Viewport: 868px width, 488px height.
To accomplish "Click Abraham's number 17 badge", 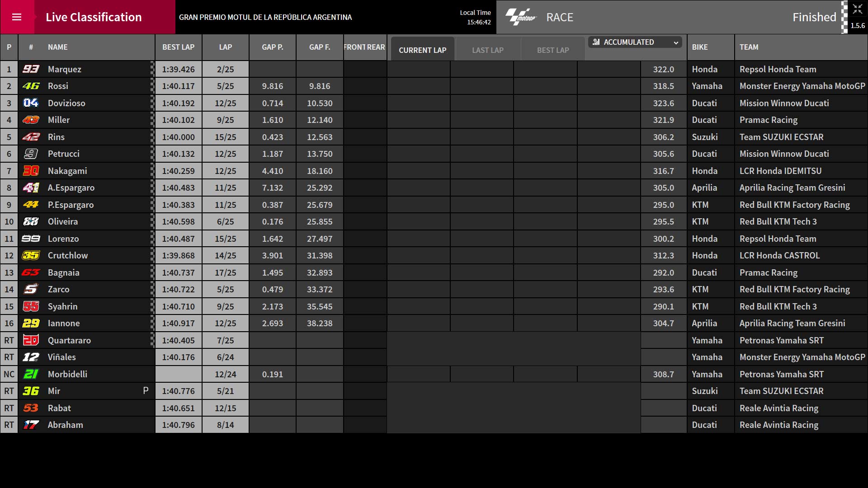I will (31, 425).
